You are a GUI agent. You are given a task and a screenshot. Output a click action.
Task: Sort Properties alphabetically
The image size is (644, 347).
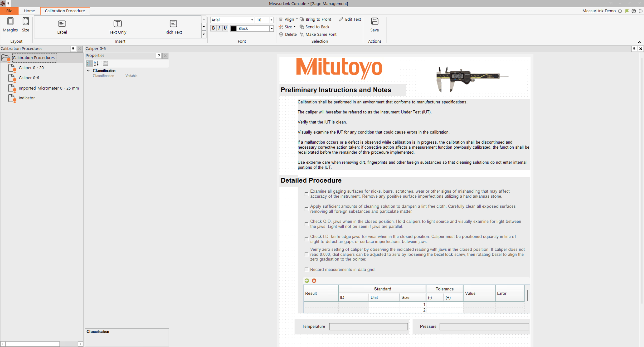pyautogui.click(x=96, y=63)
